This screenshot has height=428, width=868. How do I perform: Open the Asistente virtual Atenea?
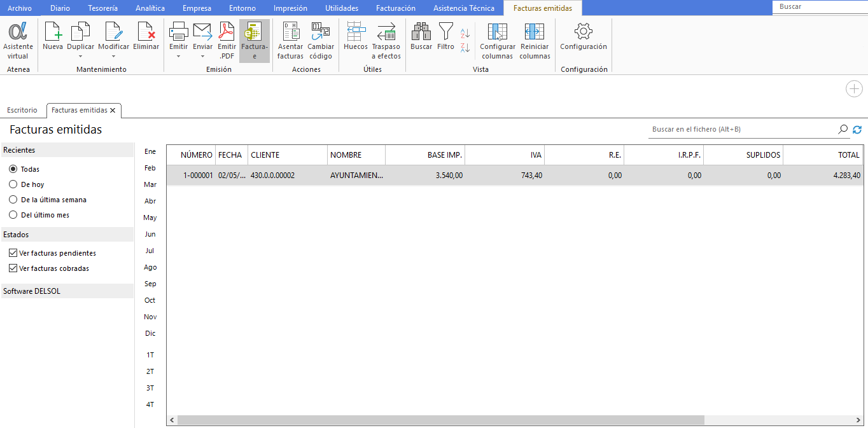(x=18, y=41)
